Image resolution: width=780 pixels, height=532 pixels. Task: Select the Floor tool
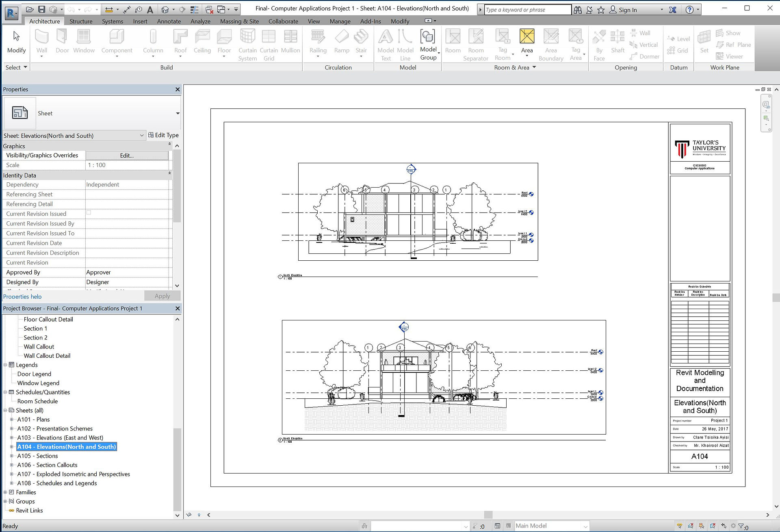[x=224, y=42]
